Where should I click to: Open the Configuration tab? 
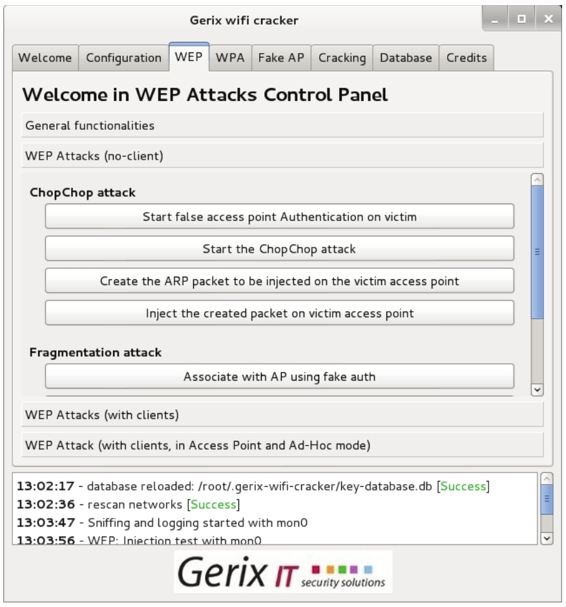point(123,58)
